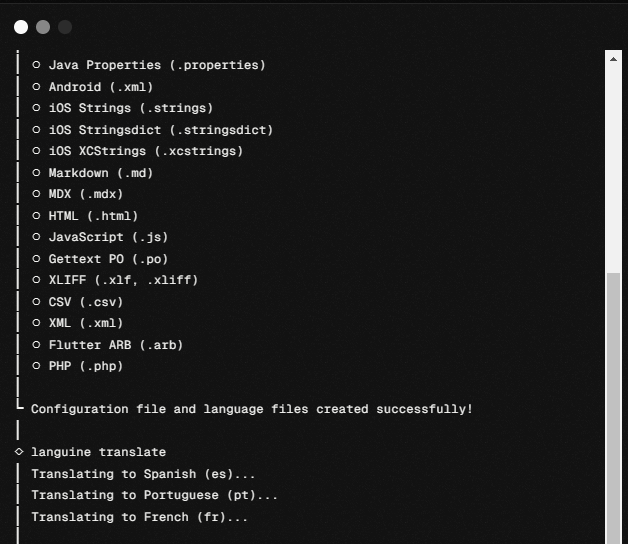Choose Markdown (.md) radio option
628x544 pixels.
pyautogui.click(x=37, y=173)
